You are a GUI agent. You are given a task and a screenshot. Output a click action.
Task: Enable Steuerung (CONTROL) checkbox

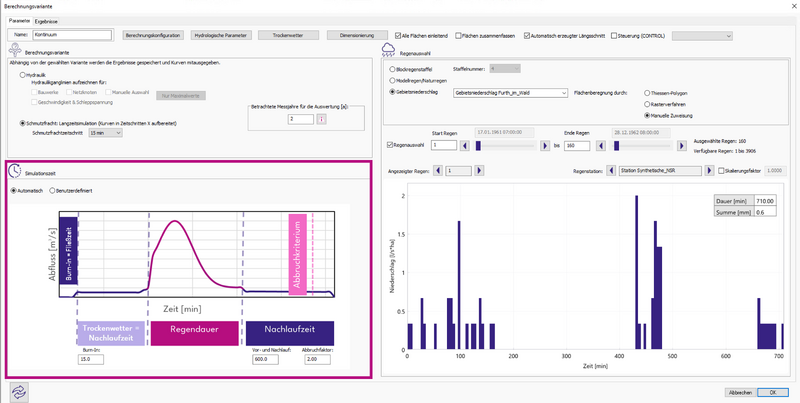[x=614, y=36]
